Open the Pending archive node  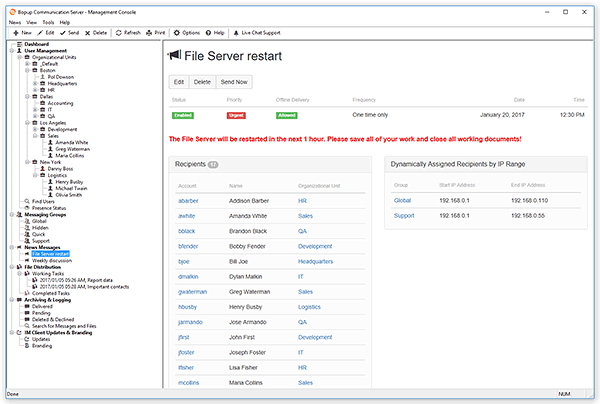pyautogui.click(x=41, y=313)
